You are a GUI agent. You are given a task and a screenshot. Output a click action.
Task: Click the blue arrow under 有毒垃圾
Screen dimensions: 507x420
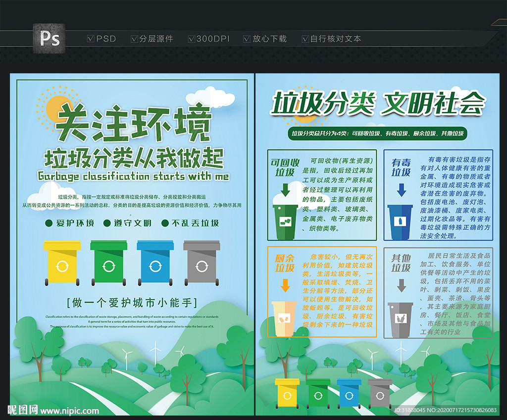[x=401, y=190]
